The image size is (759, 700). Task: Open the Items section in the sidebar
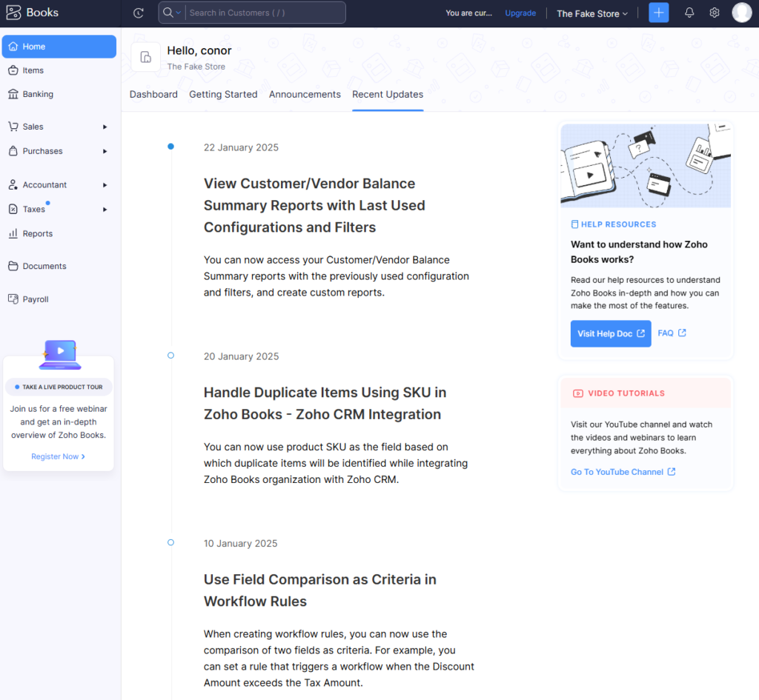pos(33,70)
